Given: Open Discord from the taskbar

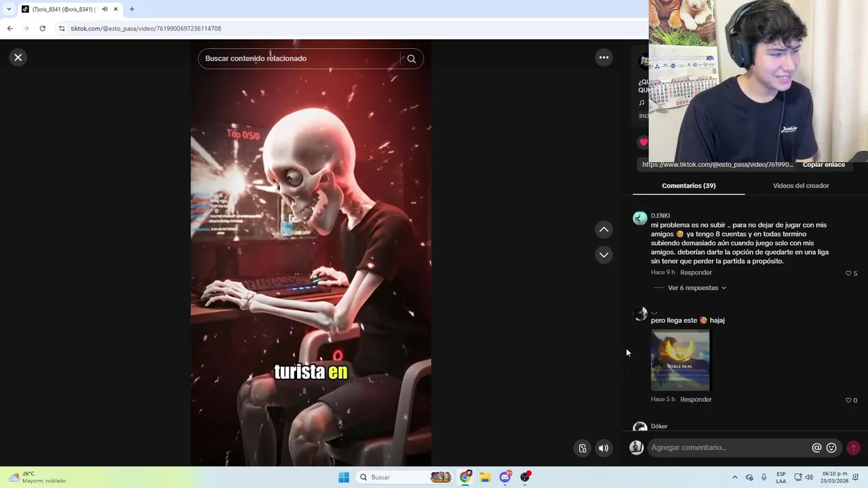Looking at the screenshot, I should tap(505, 477).
